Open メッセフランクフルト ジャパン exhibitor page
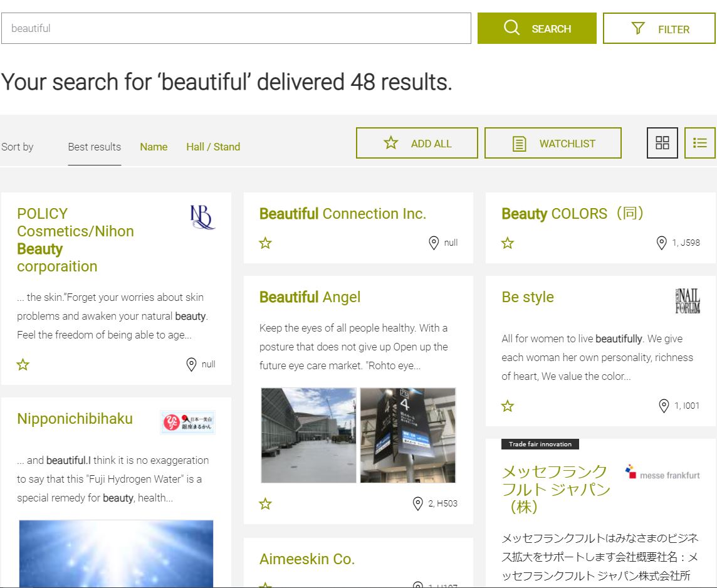The height and width of the screenshot is (588, 717). pyautogui.click(x=556, y=489)
